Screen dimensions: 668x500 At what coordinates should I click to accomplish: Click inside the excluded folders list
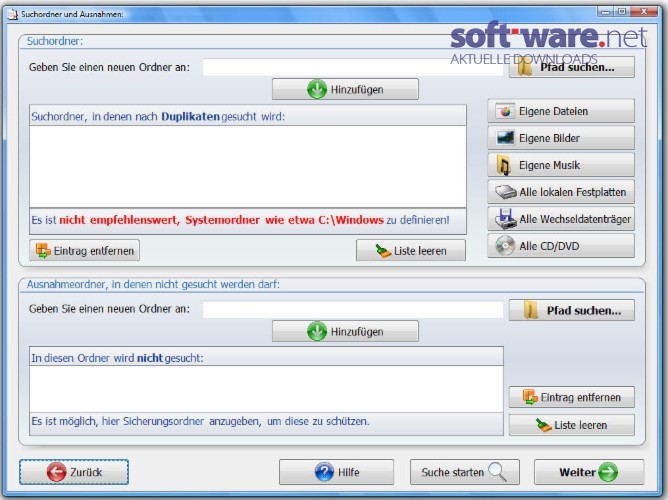[x=266, y=388]
